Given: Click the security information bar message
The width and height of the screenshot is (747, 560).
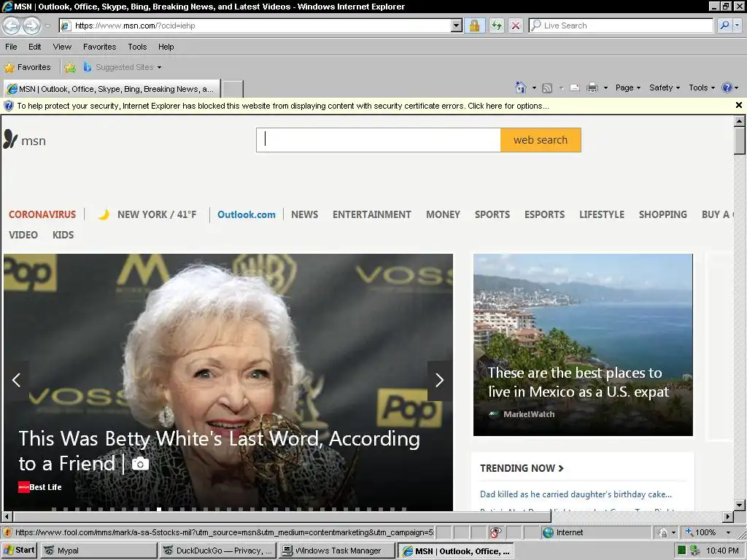Looking at the screenshot, I should tap(283, 106).
